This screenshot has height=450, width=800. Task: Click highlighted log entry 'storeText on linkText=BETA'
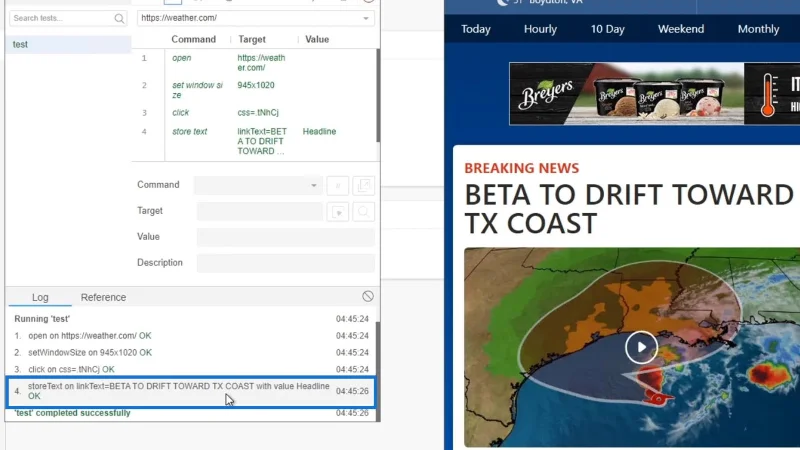click(191, 391)
